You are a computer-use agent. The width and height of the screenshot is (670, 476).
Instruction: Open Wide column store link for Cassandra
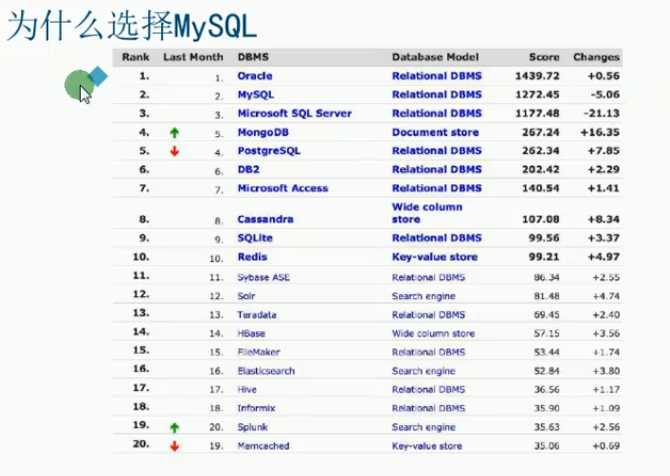(x=427, y=213)
